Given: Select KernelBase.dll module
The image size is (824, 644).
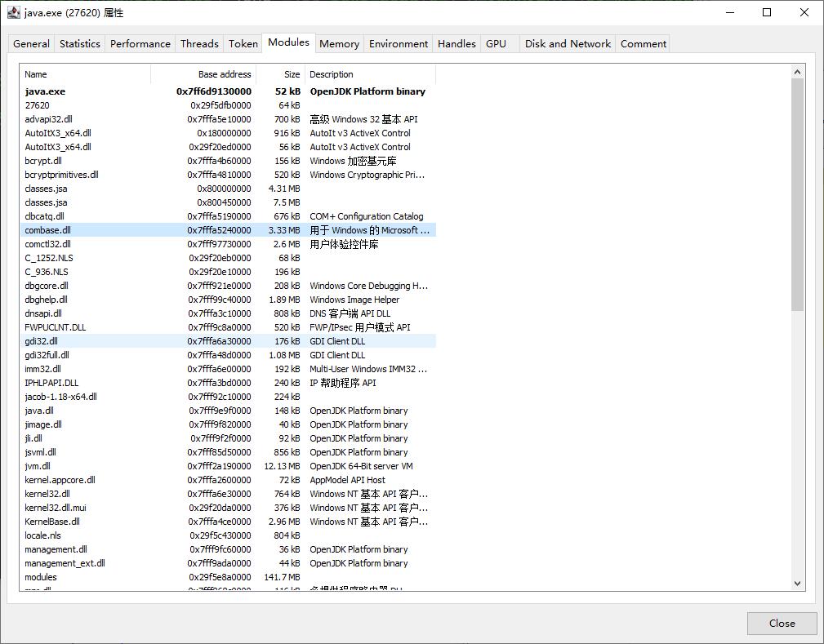Looking at the screenshot, I should point(228,522).
